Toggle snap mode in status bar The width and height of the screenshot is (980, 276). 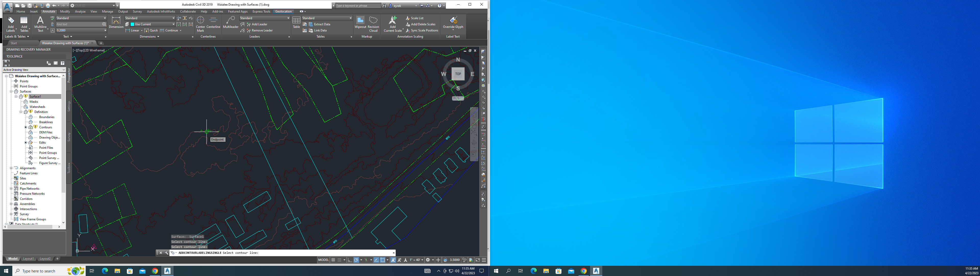339,260
